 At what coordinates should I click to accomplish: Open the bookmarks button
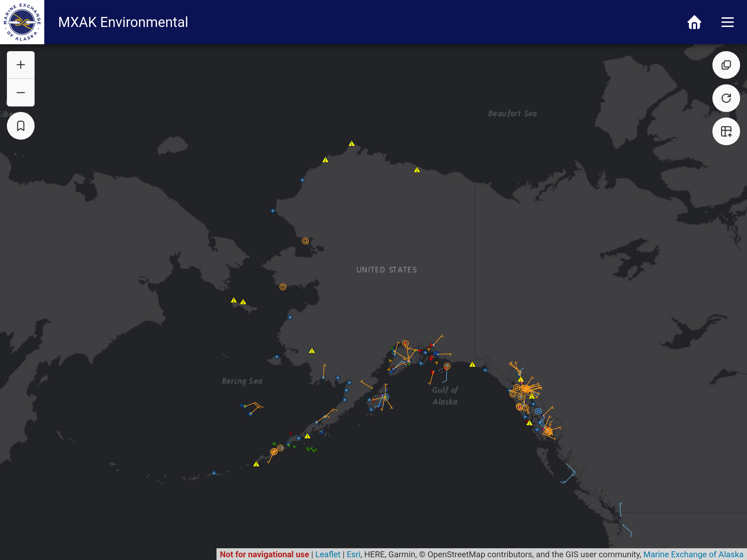(x=21, y=126)
